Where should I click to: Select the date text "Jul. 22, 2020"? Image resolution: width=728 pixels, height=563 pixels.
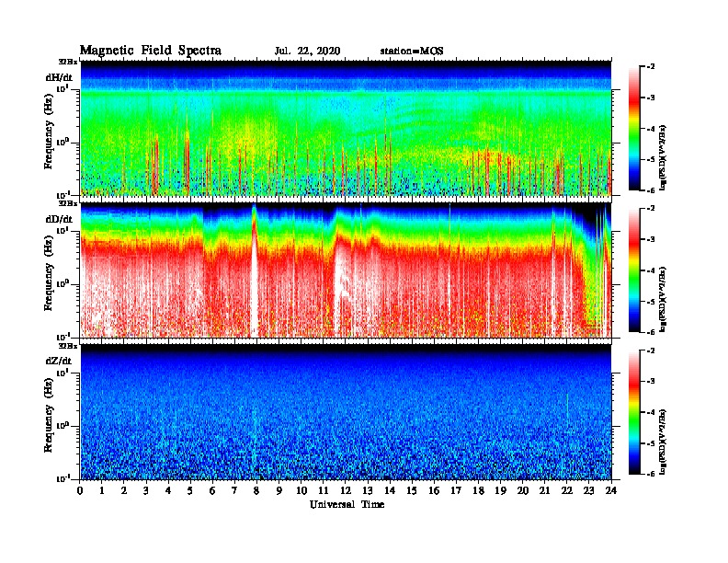pos(307,52)
